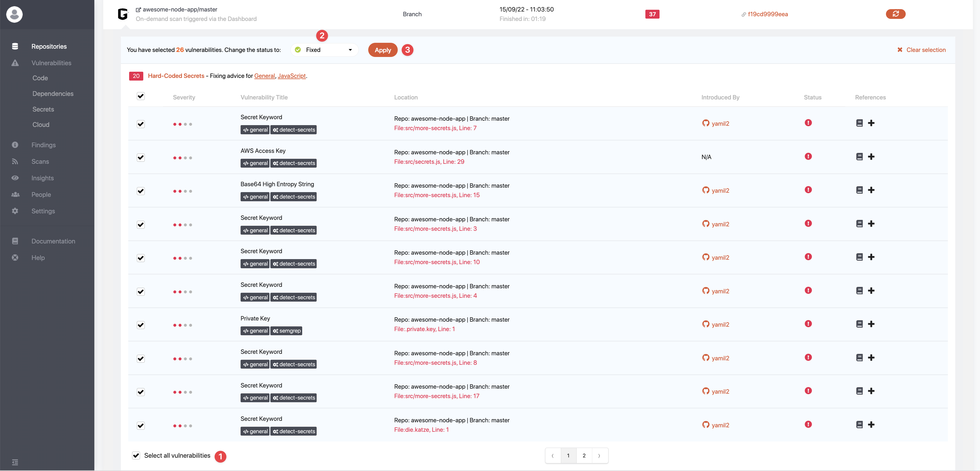Click plus icon in Private Key row

[871, 324]
